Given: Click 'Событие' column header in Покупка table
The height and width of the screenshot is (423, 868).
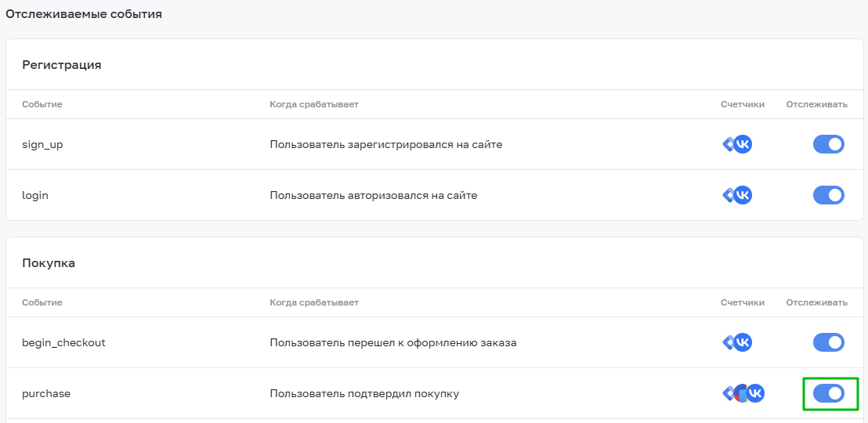Looking at the screenshot, I should [x=42, y=302].
